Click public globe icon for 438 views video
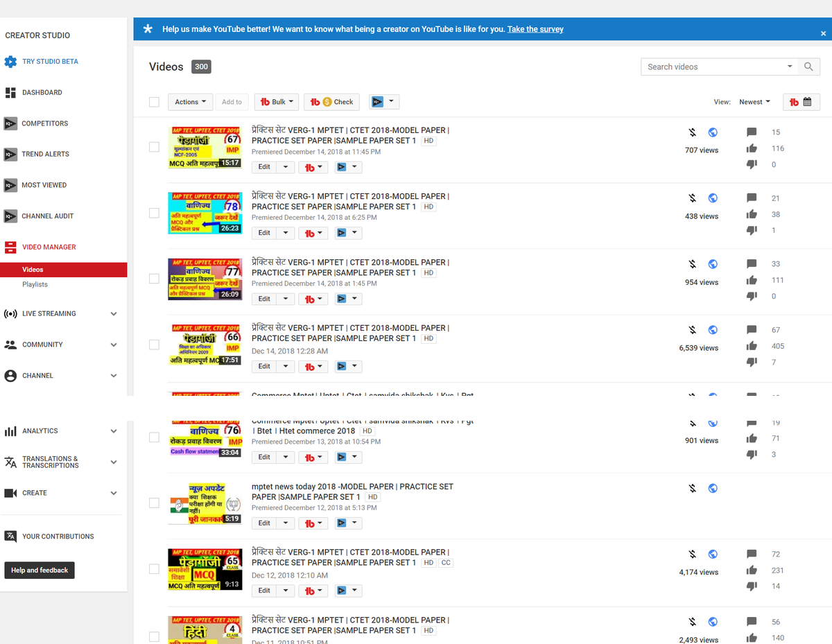The width and height of the screenshot is (832, 644). (713, 198)
